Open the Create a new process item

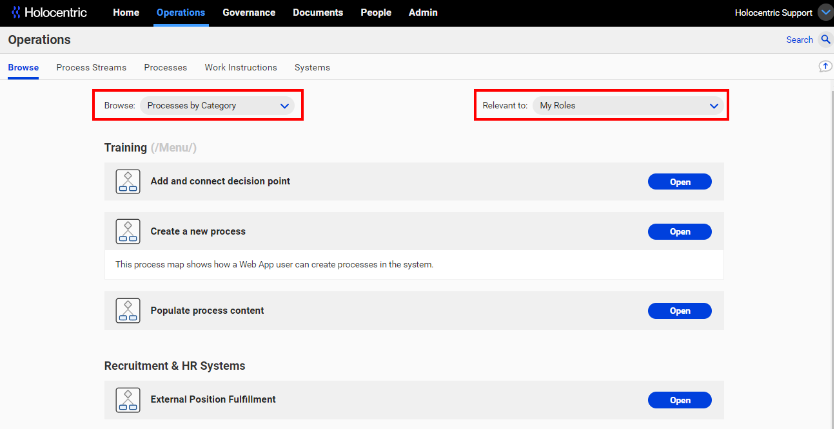click(x=680, y=231)
